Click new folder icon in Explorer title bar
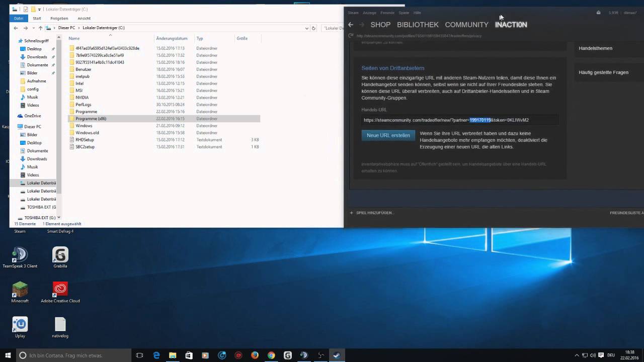The width and height of the screenshot is (644, 362). [33, 9]
